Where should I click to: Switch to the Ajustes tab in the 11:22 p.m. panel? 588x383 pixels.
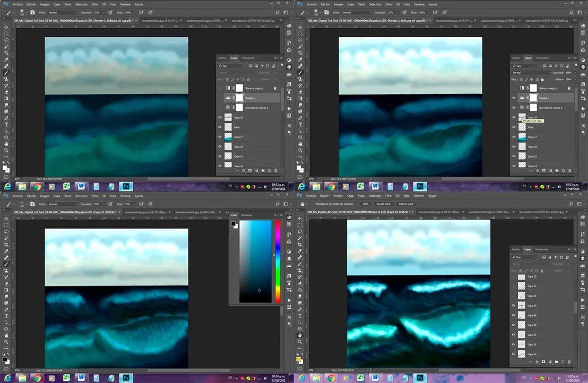516,249
